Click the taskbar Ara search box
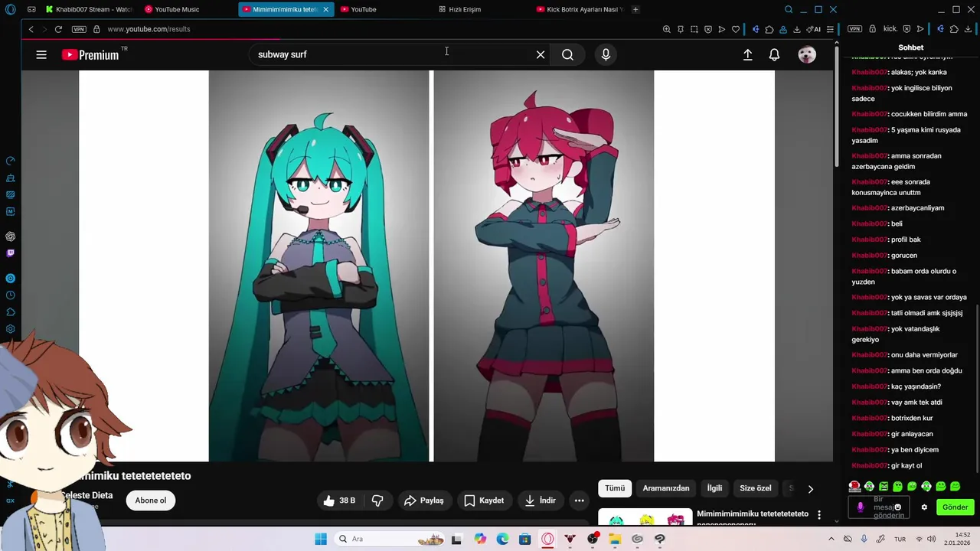This screenshot has width=980, height=551. pyautogui.click(x=388, y=539)
